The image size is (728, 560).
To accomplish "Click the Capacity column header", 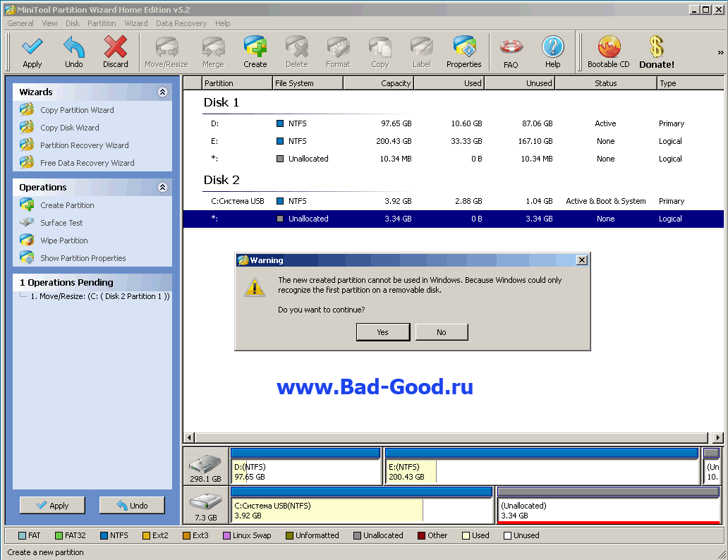I will click(x=378, y=83).
